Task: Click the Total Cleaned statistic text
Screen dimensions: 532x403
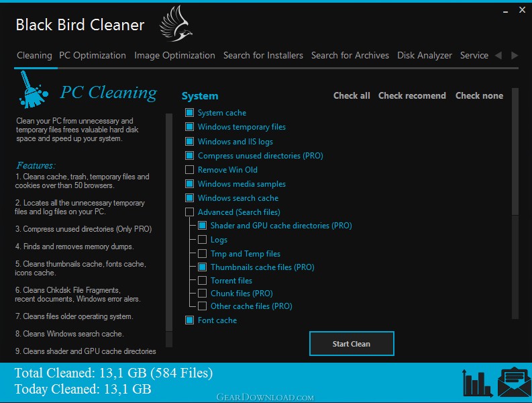Action: 113,373
